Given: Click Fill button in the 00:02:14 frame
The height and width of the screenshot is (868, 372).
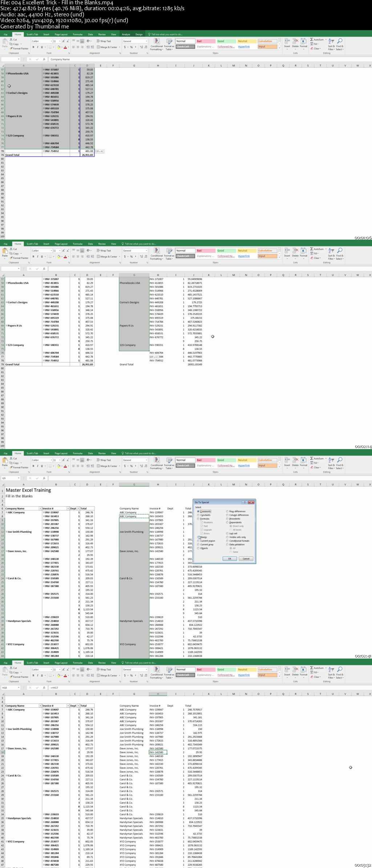Looking at the screenshot, I should click(314, 253).
